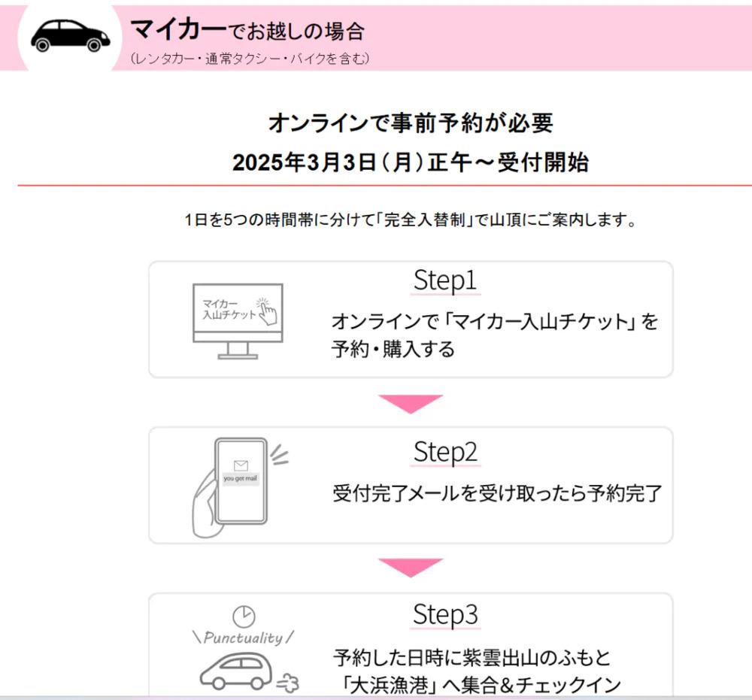The width and height of the screenshot is (752, 700).
Task: Click the smartphone mail illustration
Action: [x=240, y=488]
